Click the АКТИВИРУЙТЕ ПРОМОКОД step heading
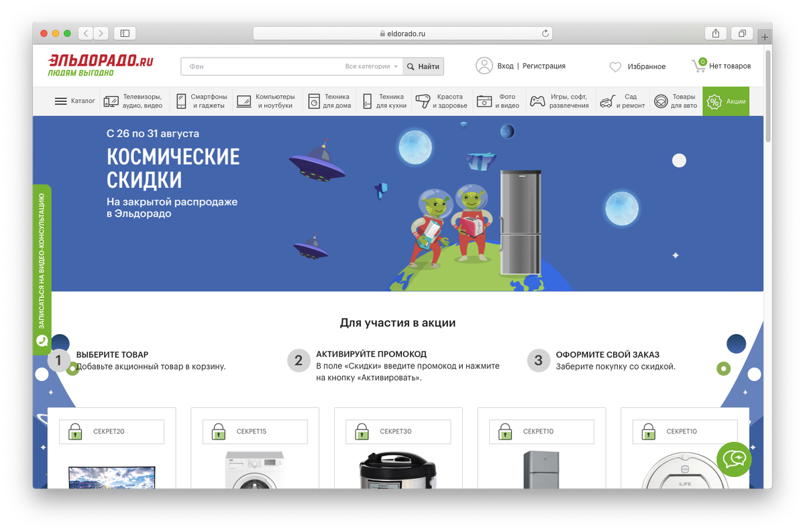The width and height of the screenshot is (805, 532). pyautogui.click(x=371, y=354)
